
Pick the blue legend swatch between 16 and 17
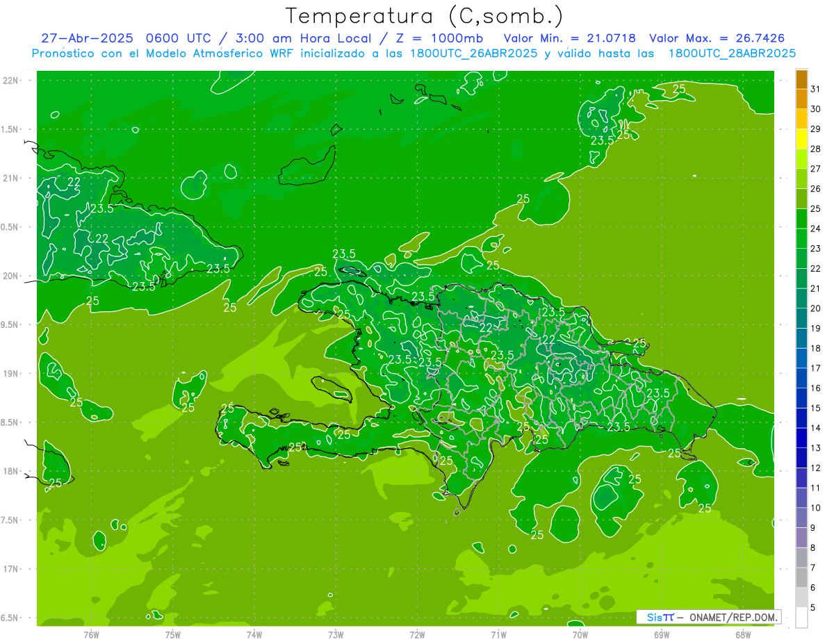coord(801,379)
